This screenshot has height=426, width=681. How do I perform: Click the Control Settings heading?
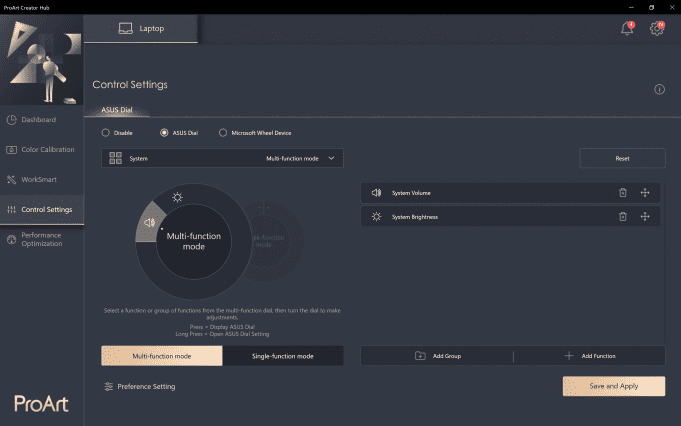130,85
